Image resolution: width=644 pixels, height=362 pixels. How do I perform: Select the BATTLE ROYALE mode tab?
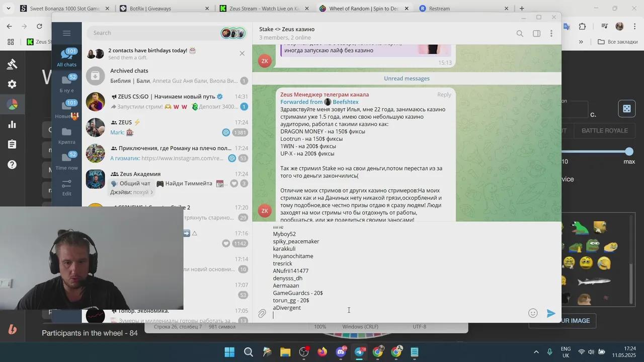604,131
